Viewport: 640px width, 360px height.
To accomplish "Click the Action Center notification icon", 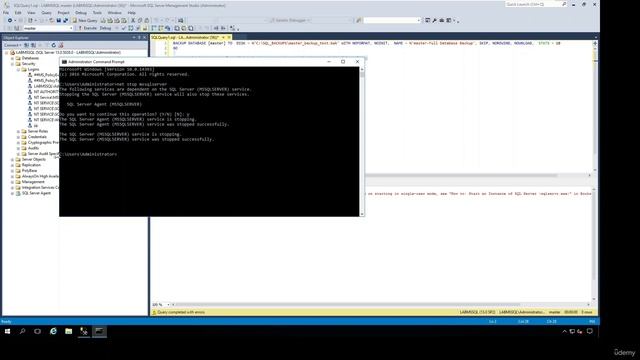I will coord(590,331).
